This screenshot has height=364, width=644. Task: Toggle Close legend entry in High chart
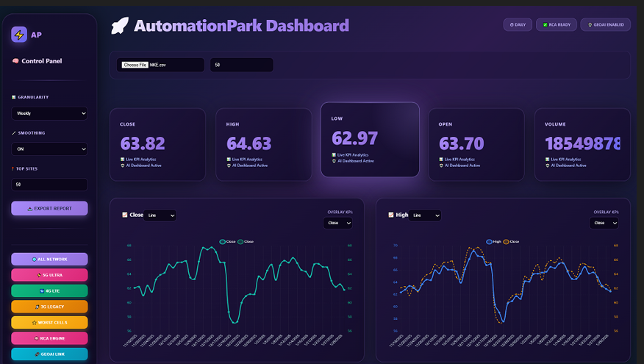(x=512, y=242)
